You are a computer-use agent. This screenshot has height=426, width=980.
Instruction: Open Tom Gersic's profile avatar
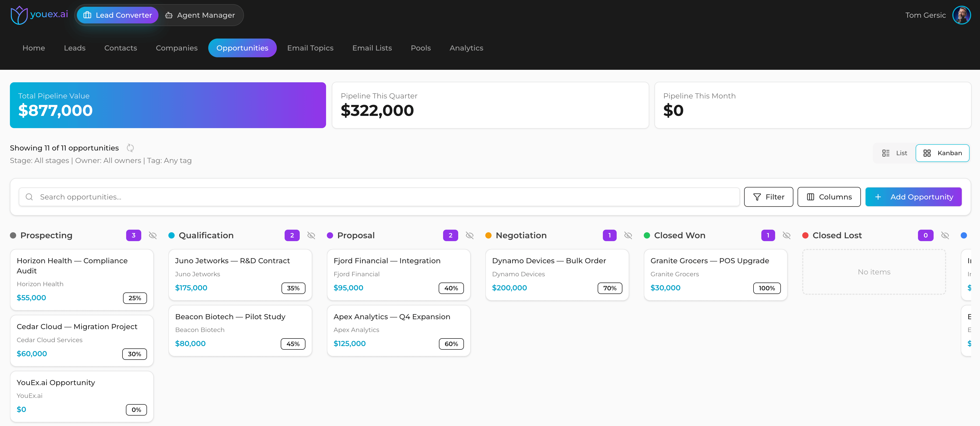961,15
